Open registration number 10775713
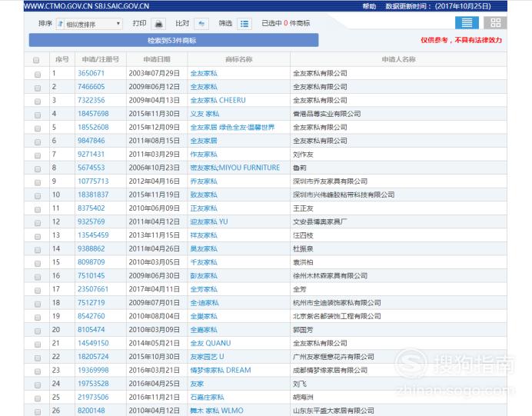 [x=93, y=181]
